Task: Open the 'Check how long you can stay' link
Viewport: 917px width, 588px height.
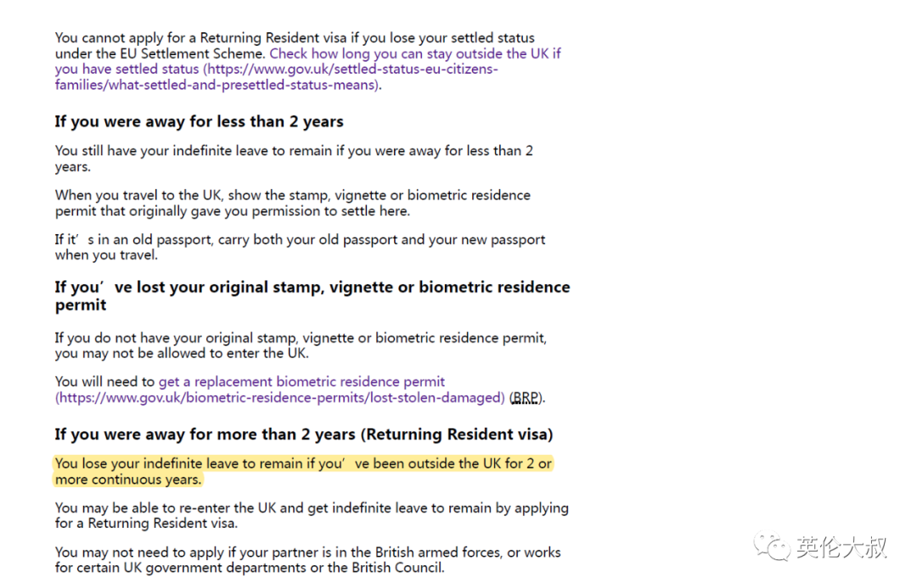Action: (x=415, y=53)
